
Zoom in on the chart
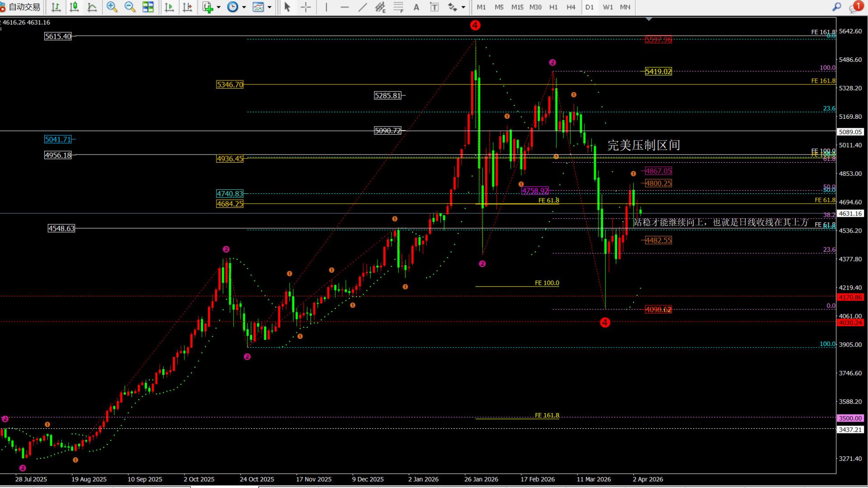pos(112,7)
